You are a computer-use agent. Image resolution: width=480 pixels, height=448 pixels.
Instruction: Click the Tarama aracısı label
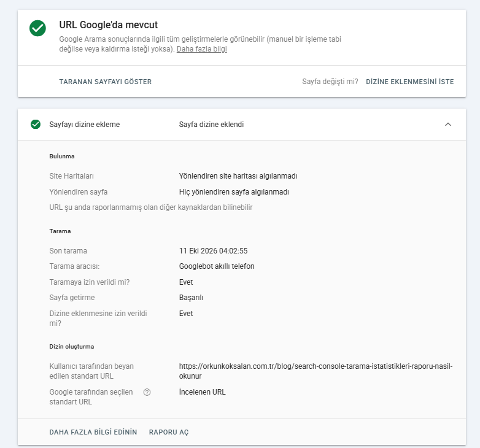(x=74, y=266)
